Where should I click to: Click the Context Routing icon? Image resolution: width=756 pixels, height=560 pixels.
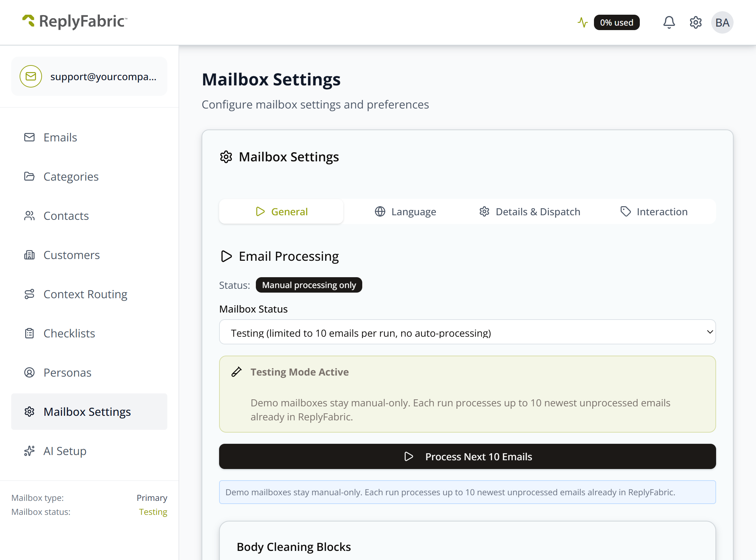point(29,294)
